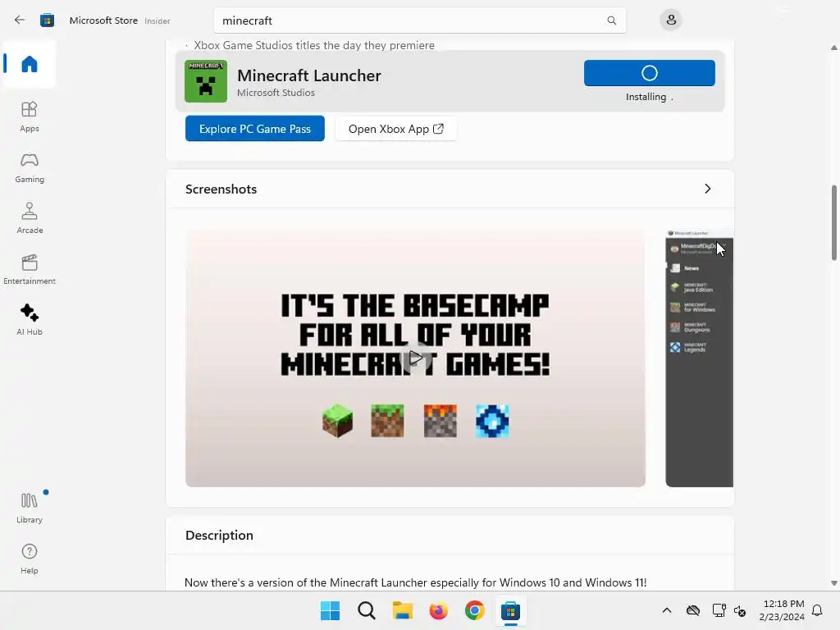Click the installing progress button
Image resolution: width=840 pixels, height=630 pixels.
pyautogui.click(x=650, y=73)
